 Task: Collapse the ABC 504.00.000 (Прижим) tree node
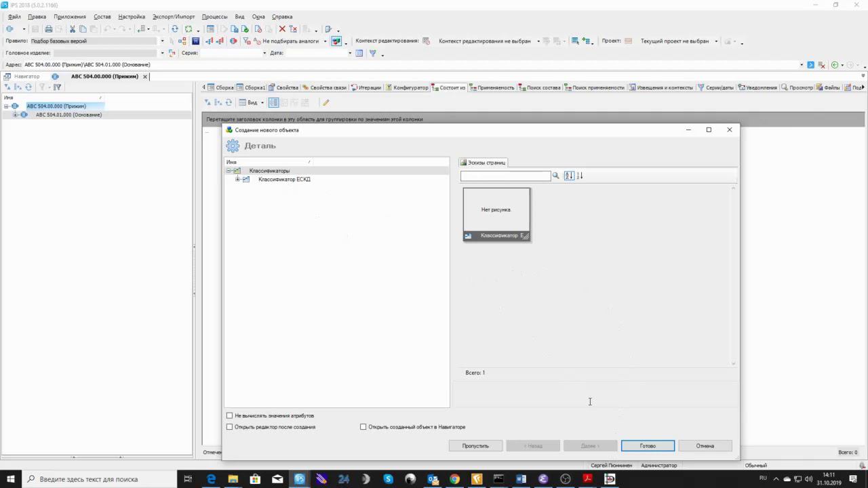[6, 106]
